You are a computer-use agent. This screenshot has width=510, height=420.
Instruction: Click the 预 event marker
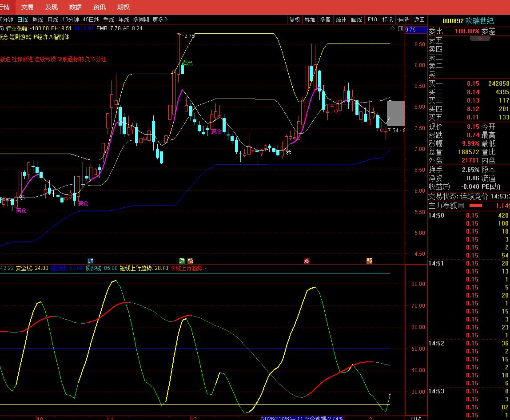point(369,261)
